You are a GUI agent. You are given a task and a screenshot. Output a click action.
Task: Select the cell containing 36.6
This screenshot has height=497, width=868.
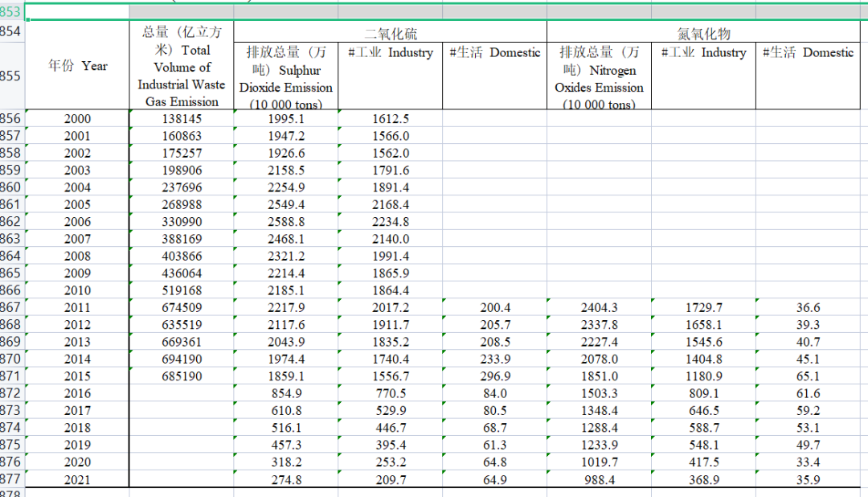tap(809, 307)
